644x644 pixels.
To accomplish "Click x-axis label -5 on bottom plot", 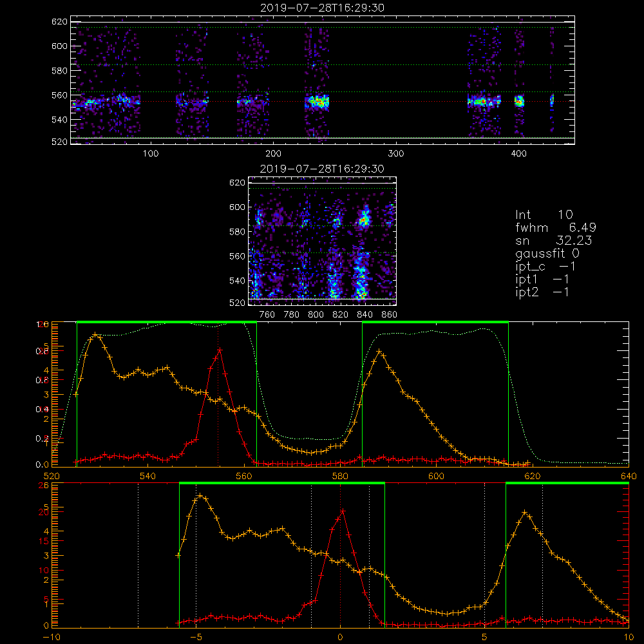I will pyautogui.click(x=196, y=637).
